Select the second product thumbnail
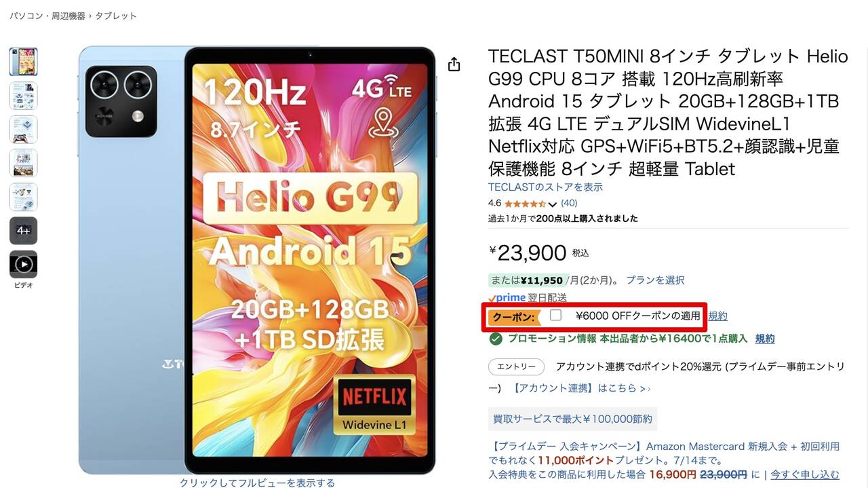Screen dimensions: 868x488 click(23, 96)
